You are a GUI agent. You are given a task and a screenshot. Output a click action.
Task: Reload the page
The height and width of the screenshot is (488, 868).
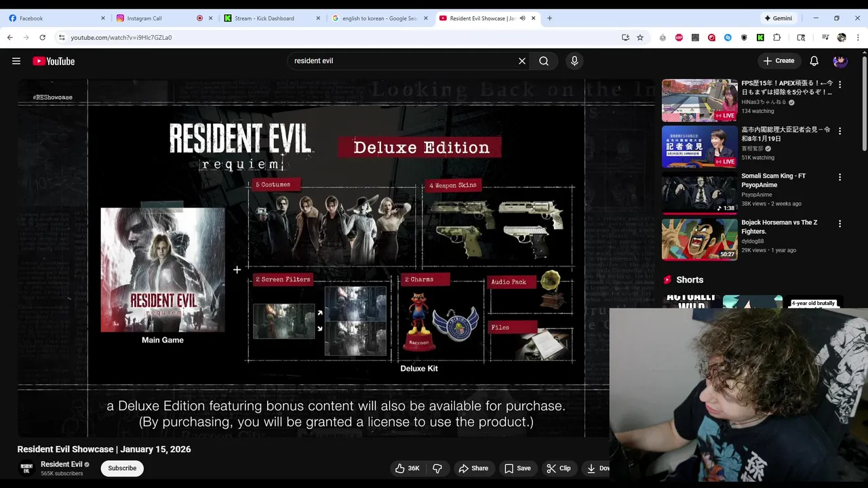[42, 37]
